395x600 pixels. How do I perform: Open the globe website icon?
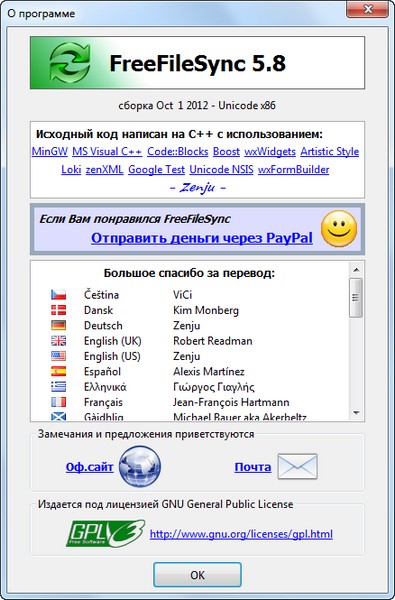coord(140,466)
